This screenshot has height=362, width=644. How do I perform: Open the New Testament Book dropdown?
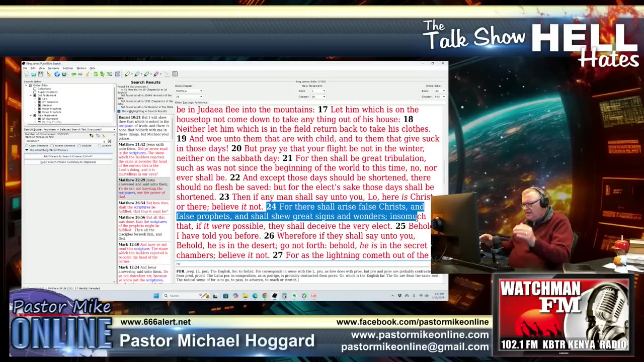point(319,91)
